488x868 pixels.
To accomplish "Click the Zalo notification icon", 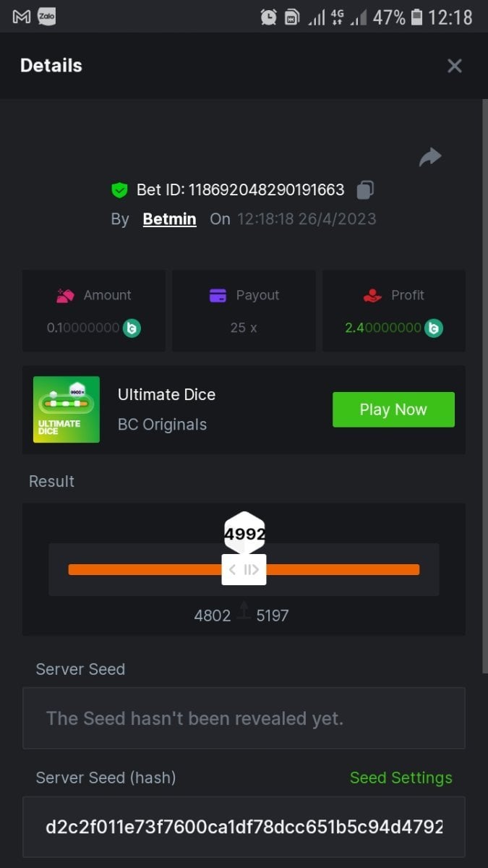I will 47,15.
